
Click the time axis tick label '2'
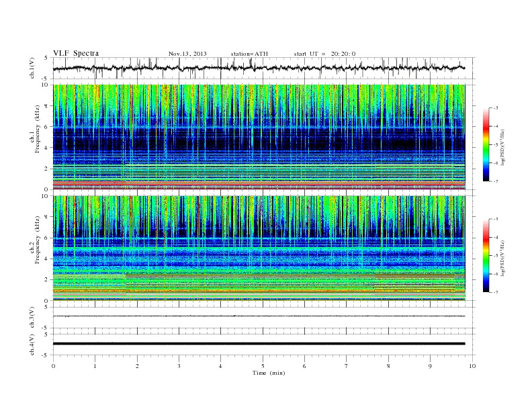point(137,366)
